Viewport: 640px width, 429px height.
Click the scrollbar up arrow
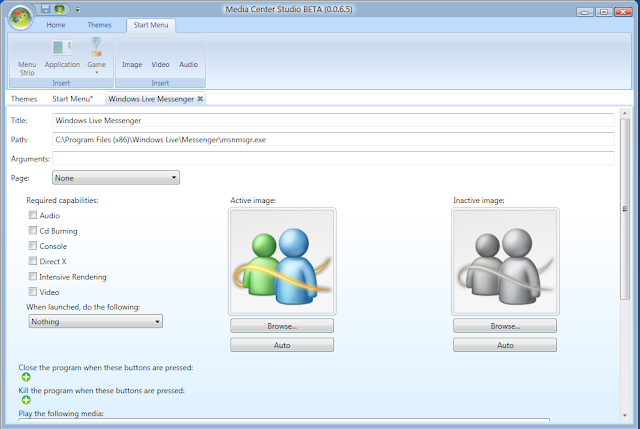[624, 113]
